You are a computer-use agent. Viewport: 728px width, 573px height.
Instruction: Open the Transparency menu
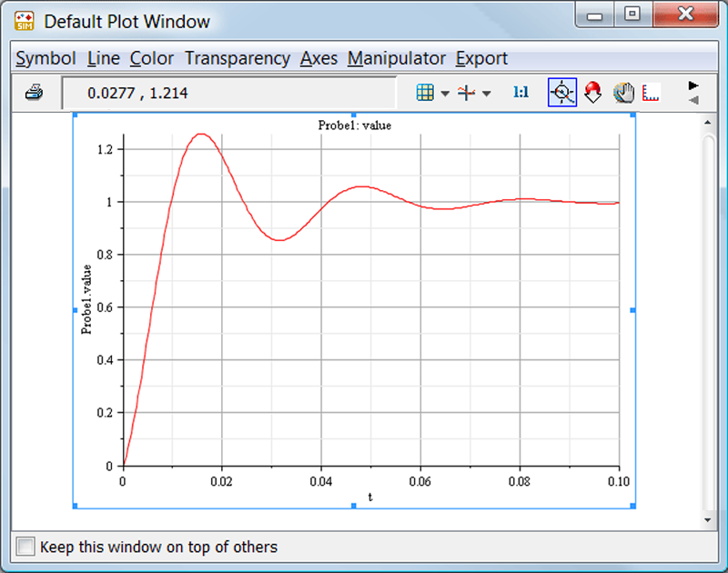(238, 58)
